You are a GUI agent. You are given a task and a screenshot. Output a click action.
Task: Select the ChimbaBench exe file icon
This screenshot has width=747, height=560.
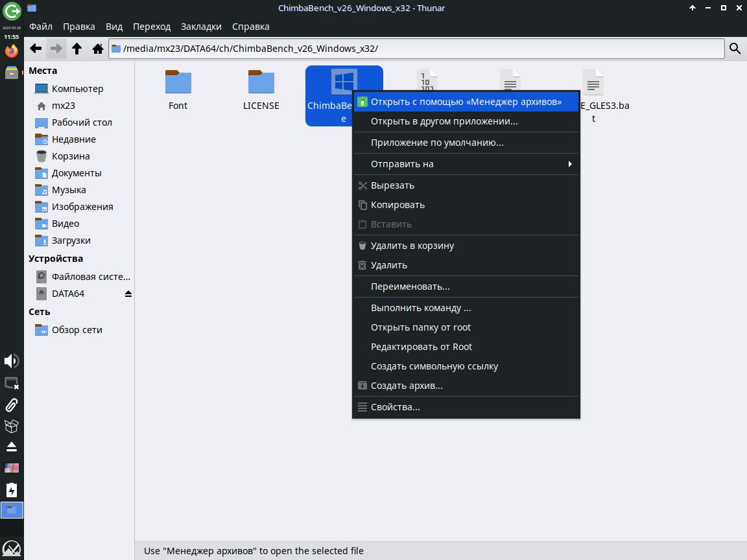344,81
